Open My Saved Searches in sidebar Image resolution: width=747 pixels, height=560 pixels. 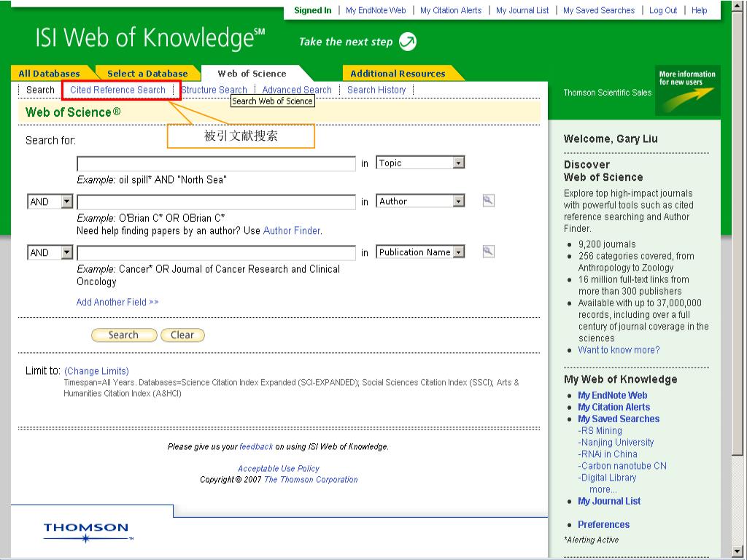[x=619, y=419]
